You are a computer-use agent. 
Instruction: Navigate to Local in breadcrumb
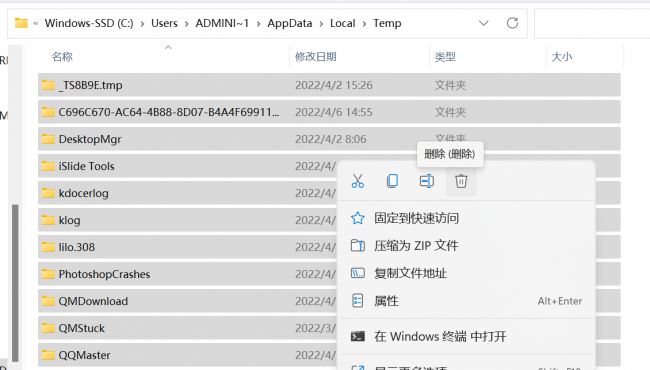(x=343, y=23)
